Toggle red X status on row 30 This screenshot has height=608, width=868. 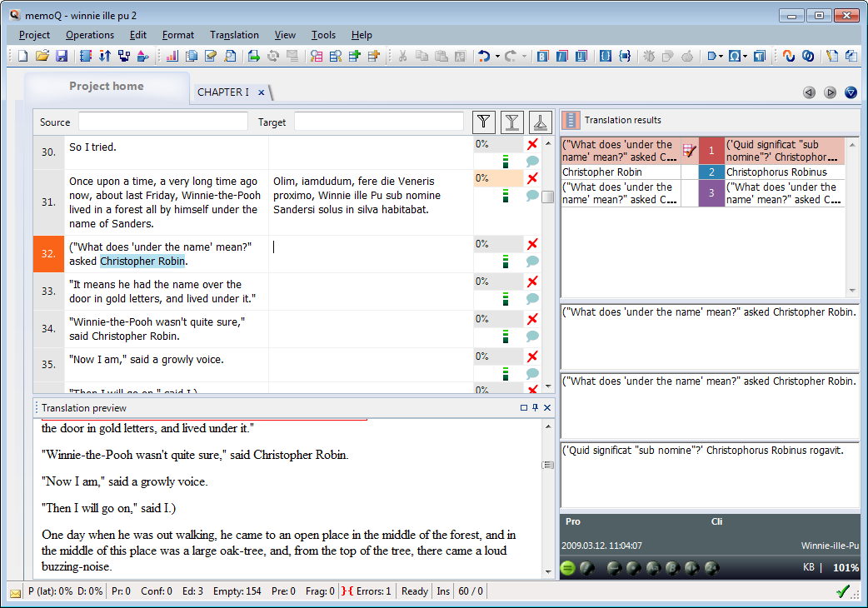click(532, 144)
